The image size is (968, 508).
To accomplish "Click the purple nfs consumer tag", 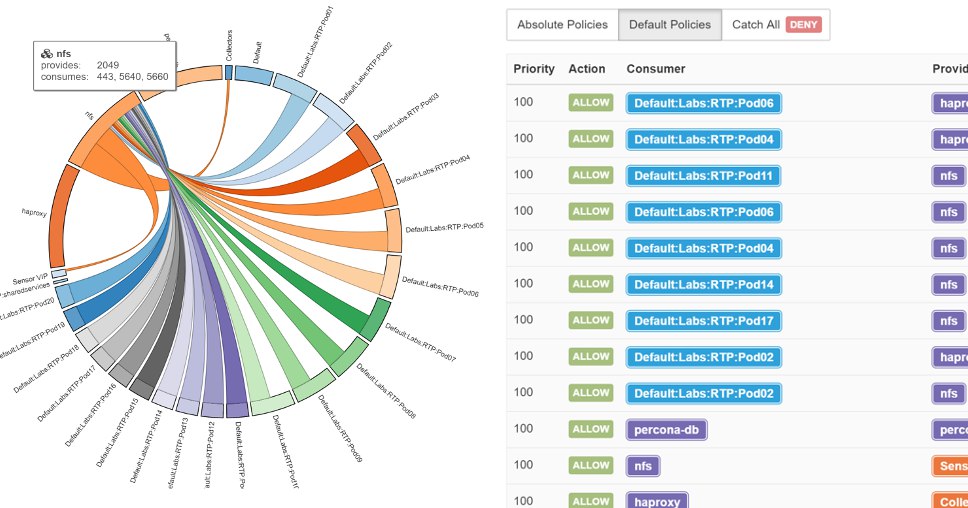I will click(x=643, y=466).
